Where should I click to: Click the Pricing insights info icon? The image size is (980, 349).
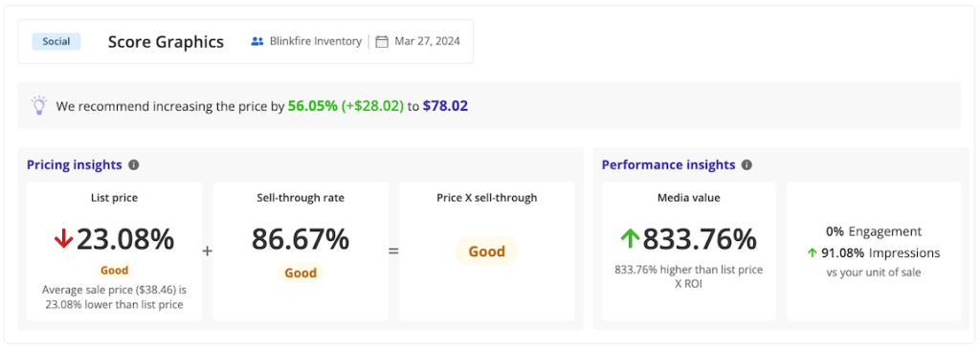134,164
